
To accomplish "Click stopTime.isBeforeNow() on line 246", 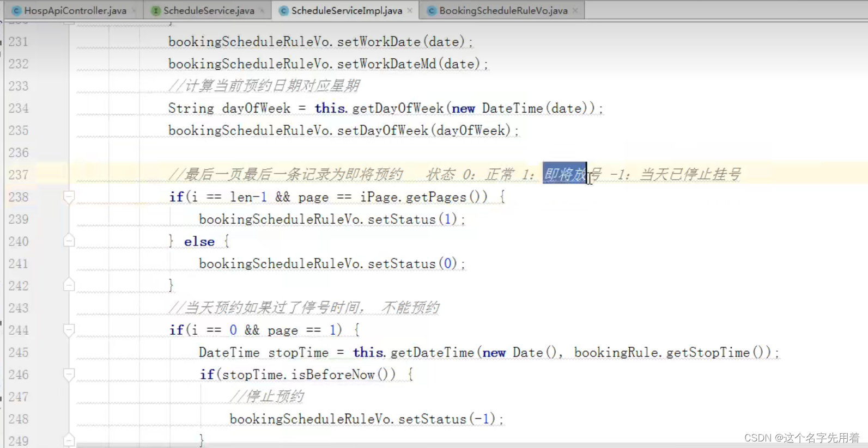I will [308, 375].
